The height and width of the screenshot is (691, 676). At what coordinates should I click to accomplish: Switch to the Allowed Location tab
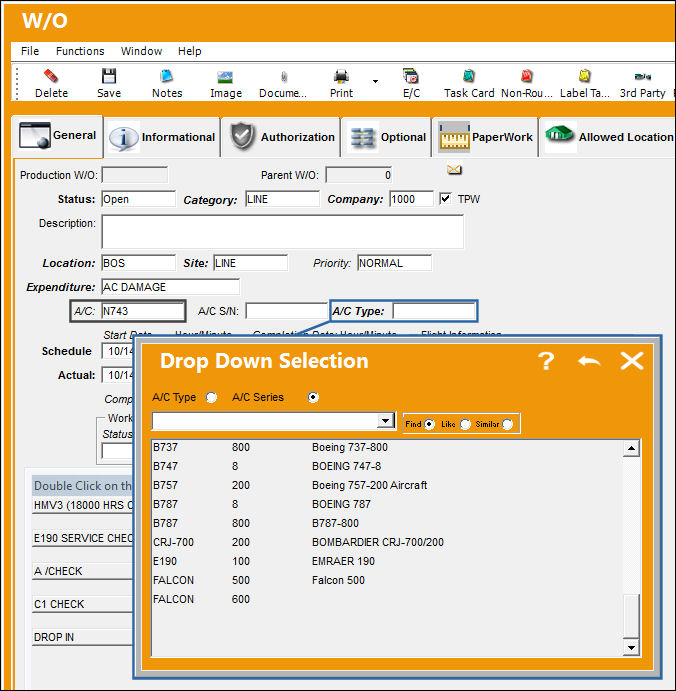(608, 137)
